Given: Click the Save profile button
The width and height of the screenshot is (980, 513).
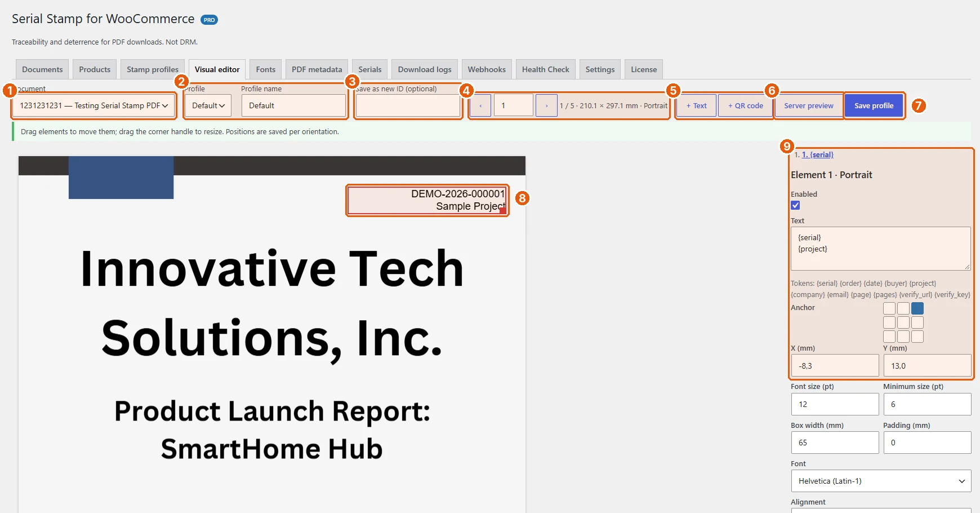Looking at the screenshot, I should [874, 105].
